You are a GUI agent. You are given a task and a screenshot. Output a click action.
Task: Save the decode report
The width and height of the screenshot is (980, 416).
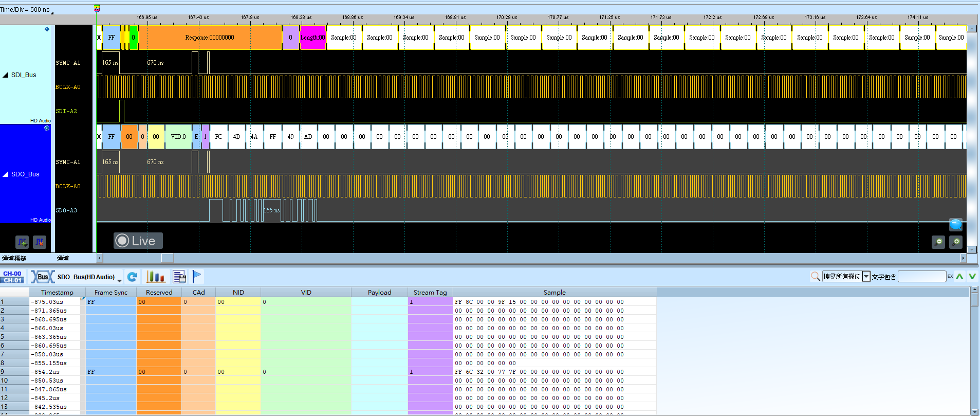tap(179, 277)
